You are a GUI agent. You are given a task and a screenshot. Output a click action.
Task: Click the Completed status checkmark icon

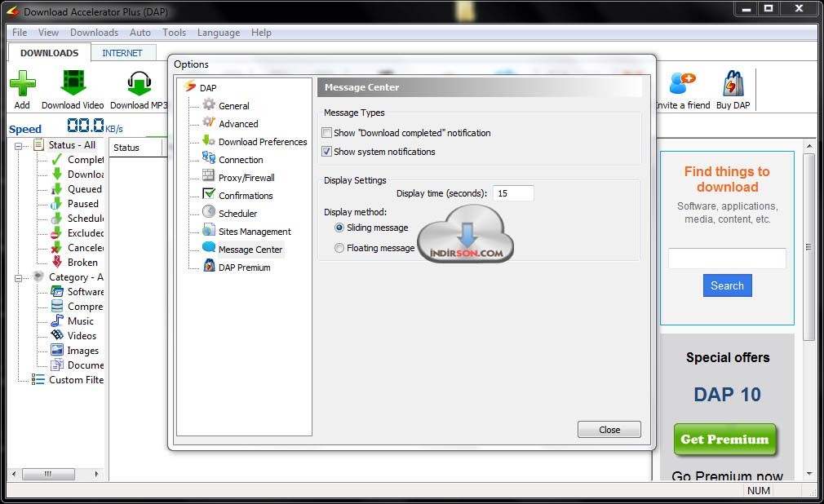pyautogui.click(x=57, y=159)
